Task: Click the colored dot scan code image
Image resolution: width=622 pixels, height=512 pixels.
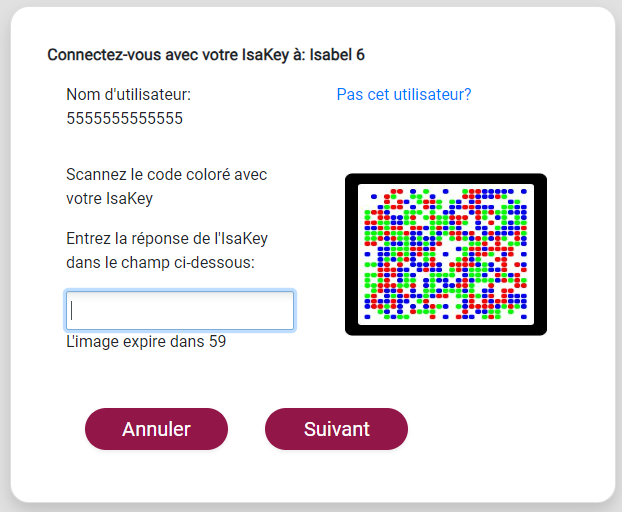Action: [x=446, y=254]
